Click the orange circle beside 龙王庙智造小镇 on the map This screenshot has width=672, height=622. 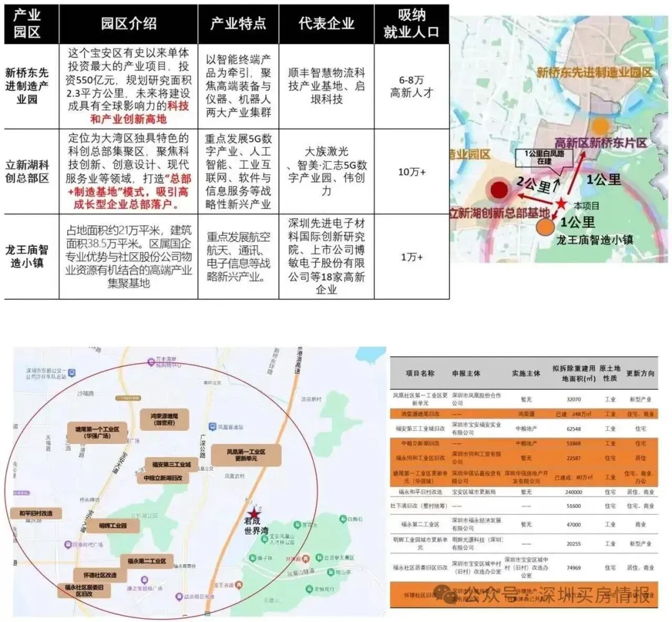pyautogui.click(x=545, y=227)
